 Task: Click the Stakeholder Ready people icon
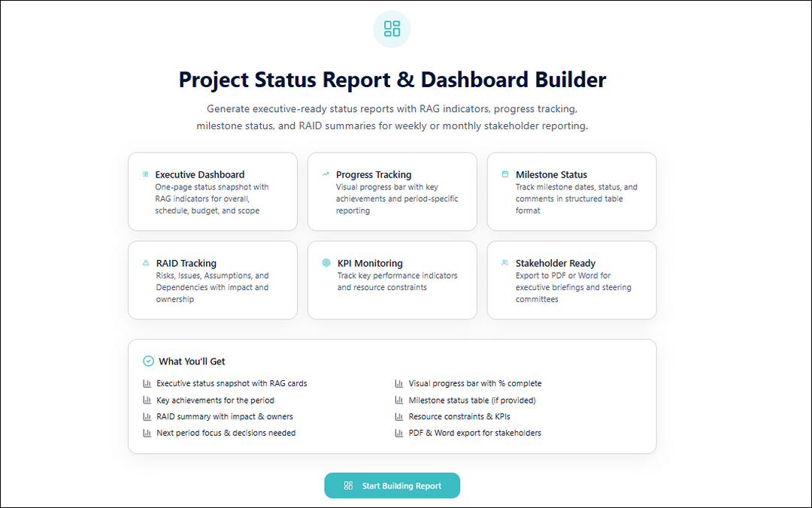click(x=504, y=262)
